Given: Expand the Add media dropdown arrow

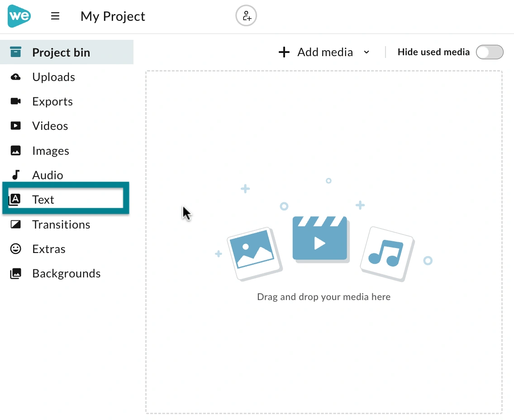Looking at the screenshot, I should [x=366, y=52].
